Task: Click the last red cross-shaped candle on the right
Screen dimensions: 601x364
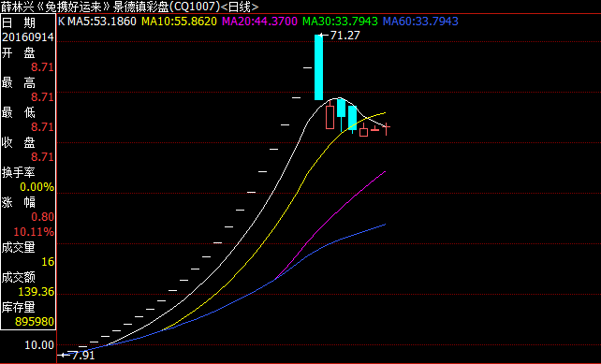Action: point(387,128)
